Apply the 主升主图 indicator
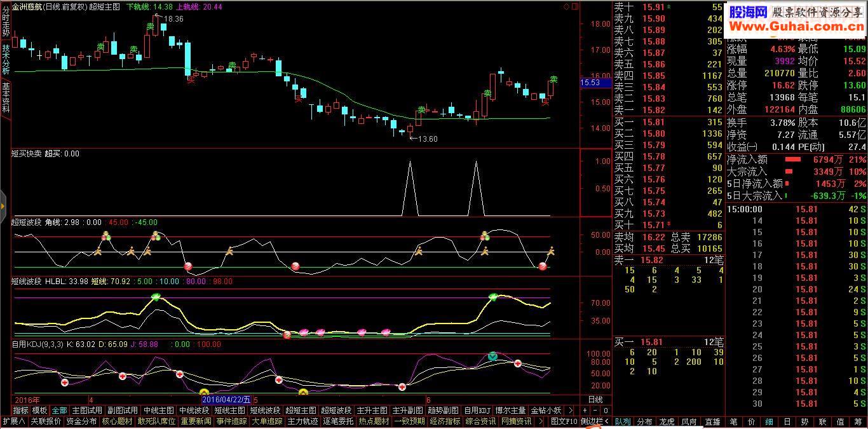The height and width of the screenshot is (429, 868). [372, 411]
